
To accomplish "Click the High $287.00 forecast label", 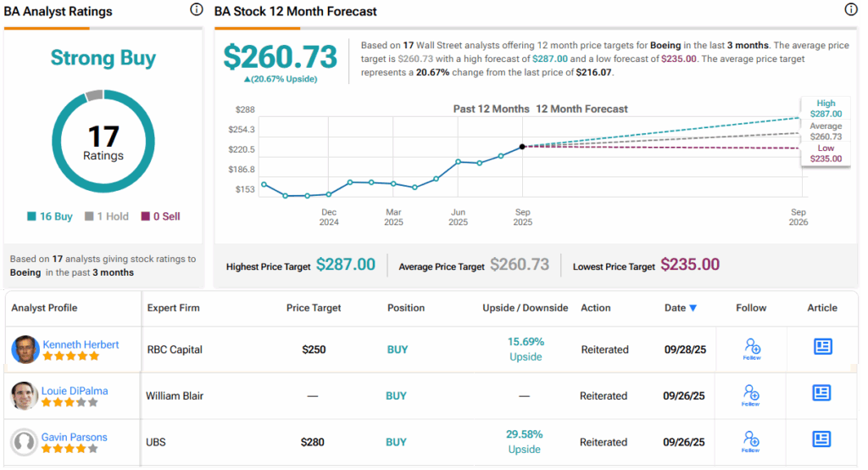I will [x=826, y=109].
